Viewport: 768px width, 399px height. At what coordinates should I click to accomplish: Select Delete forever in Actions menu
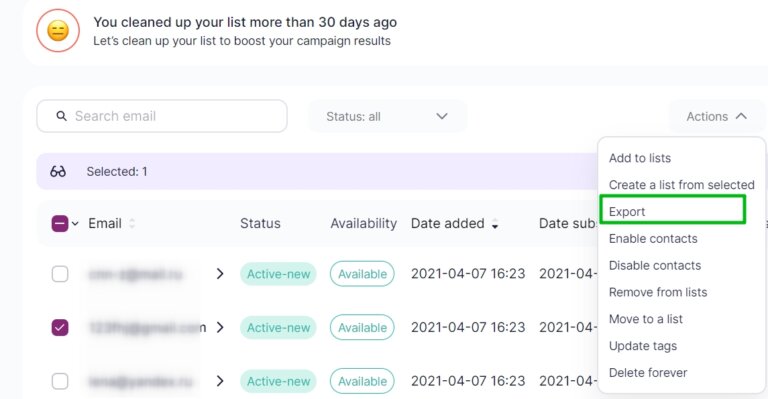pyautogui.click(x=648, y=373)
